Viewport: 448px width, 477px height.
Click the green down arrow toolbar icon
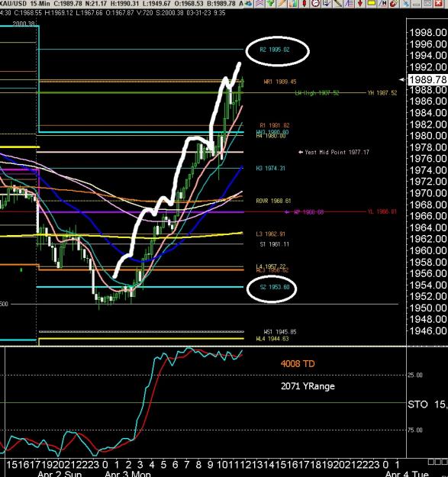[270, 3]
